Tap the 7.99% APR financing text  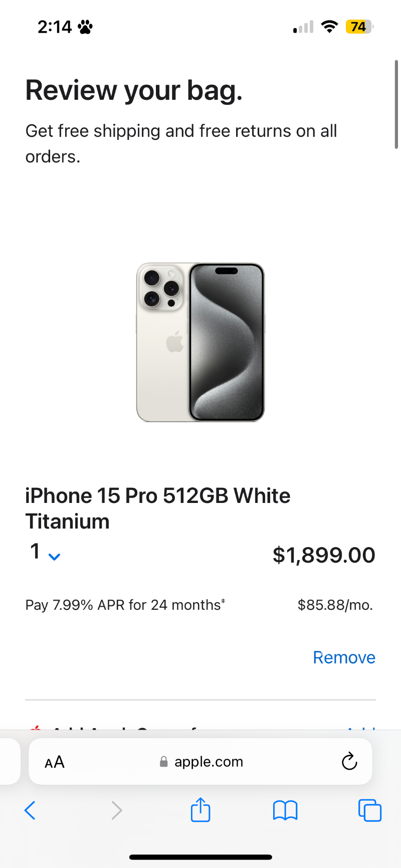coord(125,605)
